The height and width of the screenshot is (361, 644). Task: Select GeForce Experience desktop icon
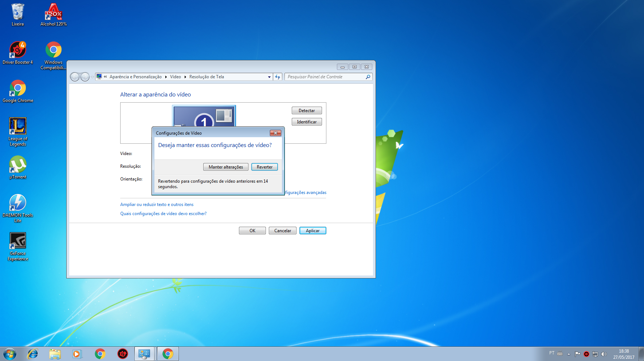(x=17, y=246)
